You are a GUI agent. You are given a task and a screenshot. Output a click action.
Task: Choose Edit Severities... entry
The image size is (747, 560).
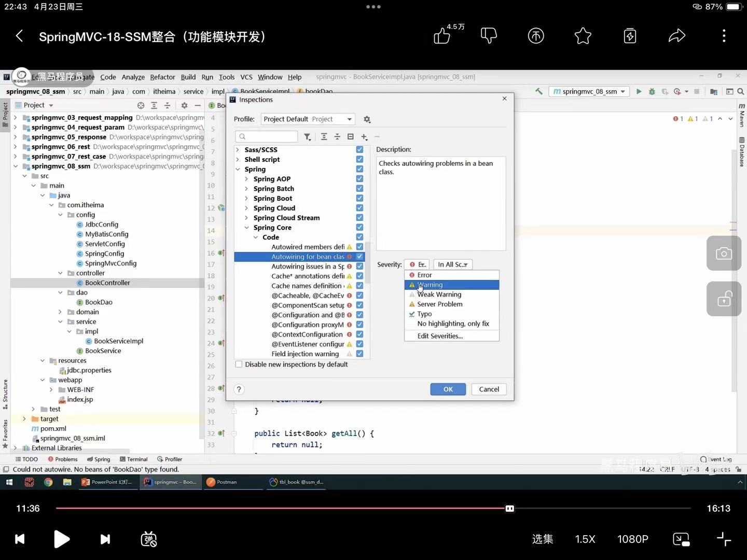452,336
